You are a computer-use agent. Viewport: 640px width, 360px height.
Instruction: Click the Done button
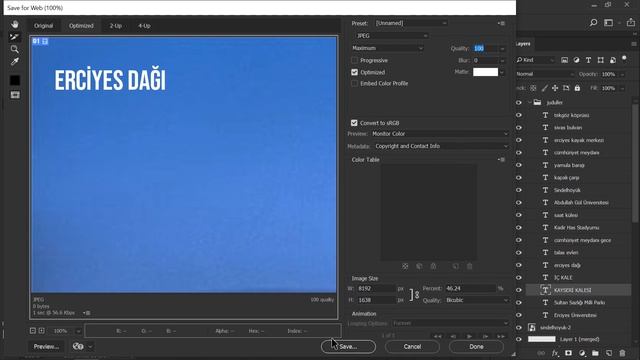[x=476, y=347]
